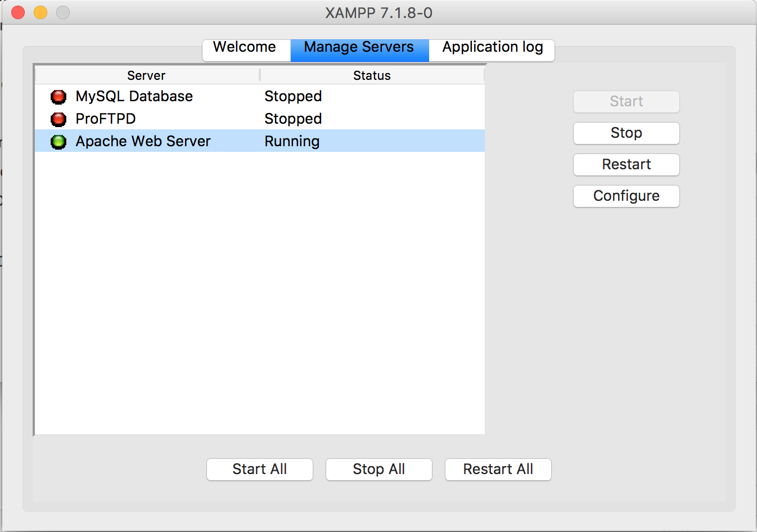This screenshot has height=532, width=757.
Task: Stop all running servers
Action: (378, 470)
